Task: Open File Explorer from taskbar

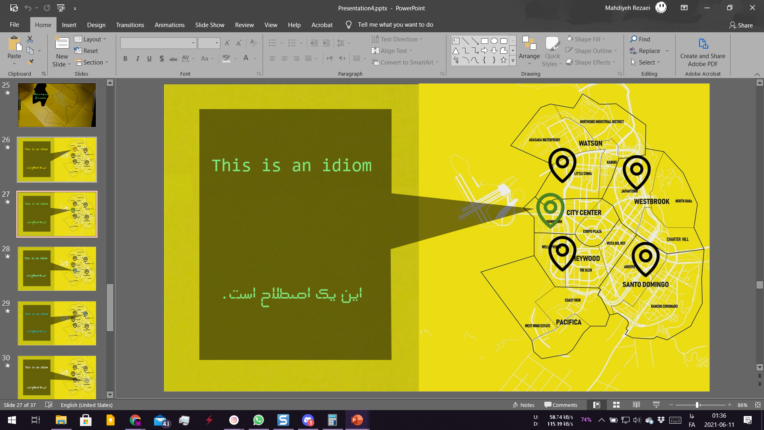Action: pyautogui.click(x=61, y=420)
